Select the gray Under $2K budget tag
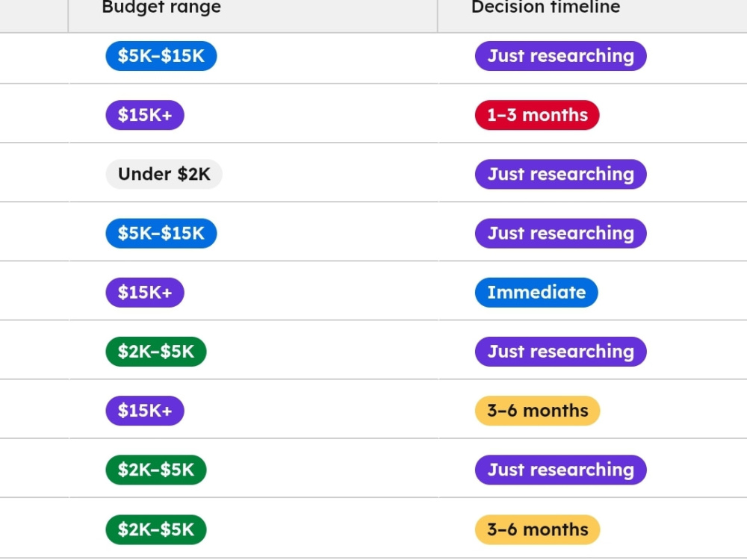 click(x=164, y=174)
